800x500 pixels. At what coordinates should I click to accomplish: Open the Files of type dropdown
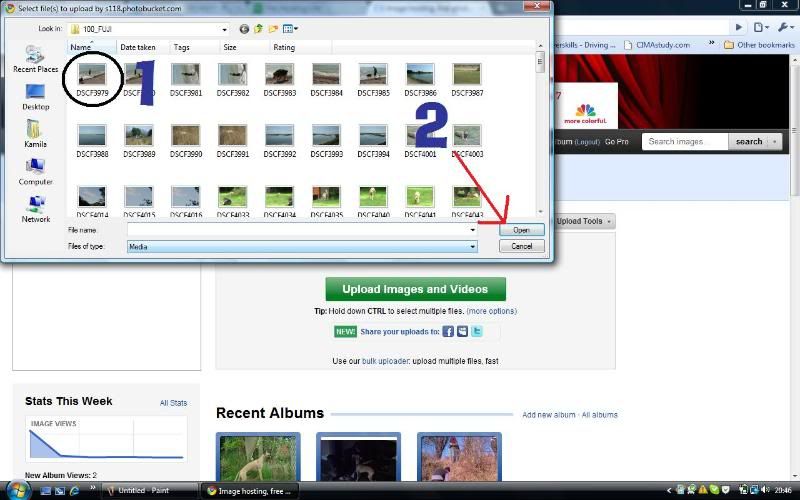[473, 246]
